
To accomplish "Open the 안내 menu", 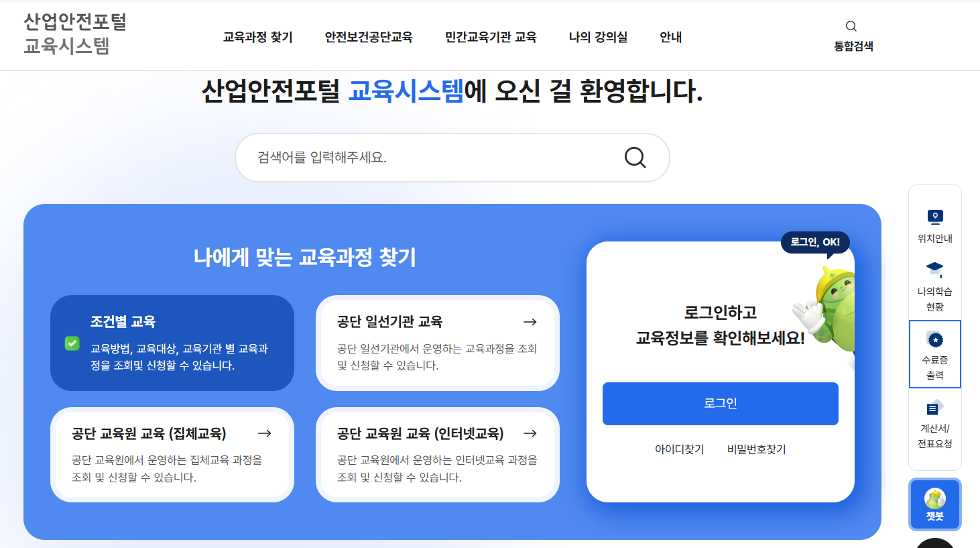I will point(671,38).
